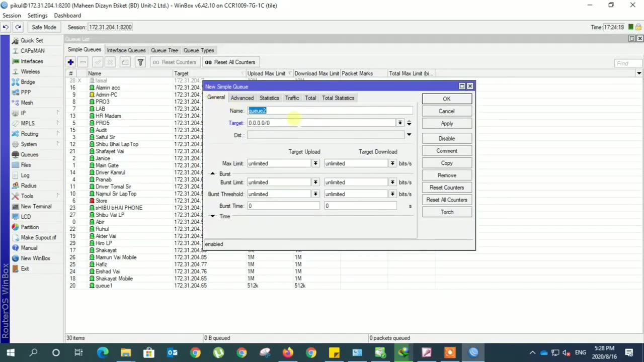Click OK in New Simple Queue dialog
This screenshot has width=644, height=362.
(447, 99)
